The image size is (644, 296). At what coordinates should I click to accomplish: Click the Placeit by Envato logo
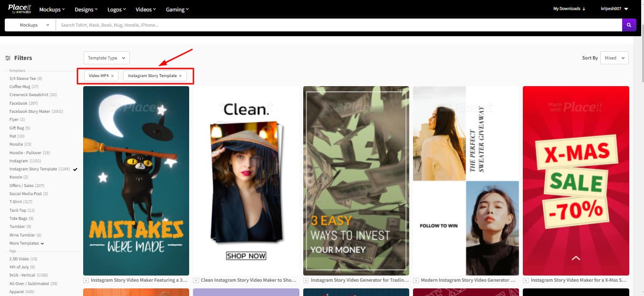tap(19, 9)
